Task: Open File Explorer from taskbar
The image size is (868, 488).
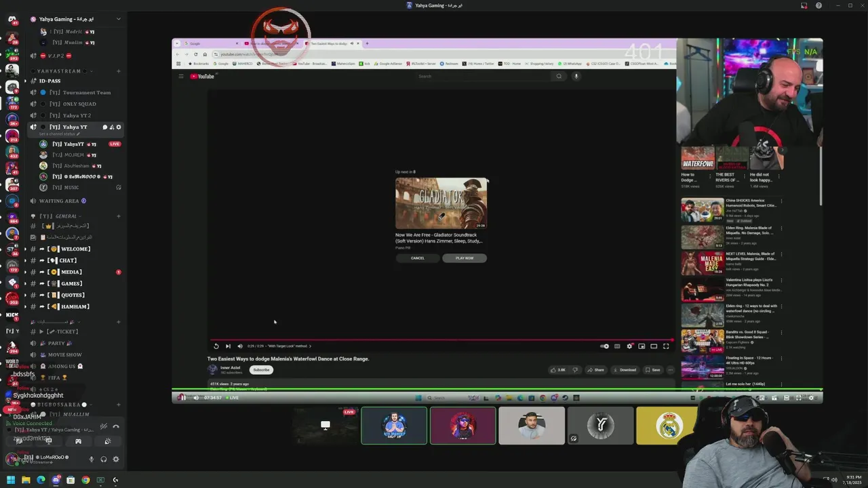Action: click(x=26, y=480)
